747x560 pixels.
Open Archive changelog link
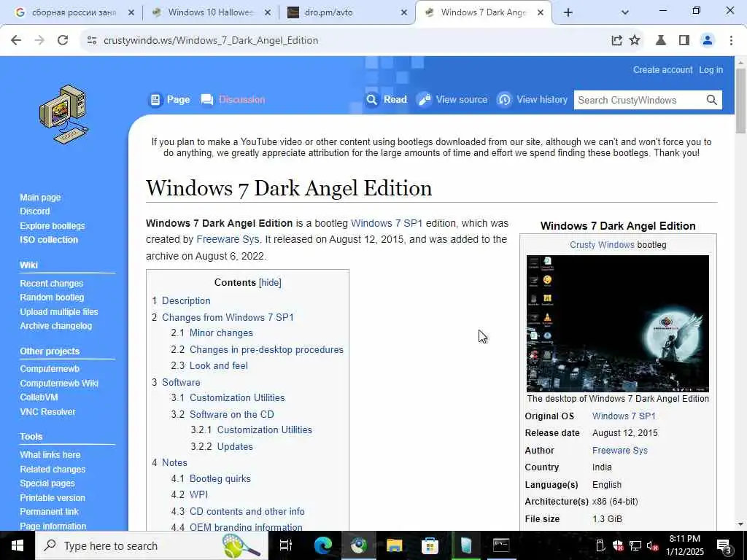tap(55, 326)
